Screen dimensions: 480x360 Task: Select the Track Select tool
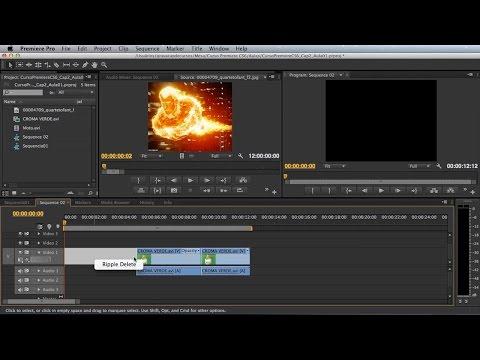20,65
